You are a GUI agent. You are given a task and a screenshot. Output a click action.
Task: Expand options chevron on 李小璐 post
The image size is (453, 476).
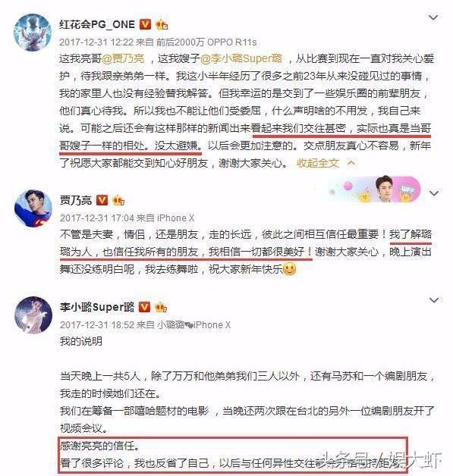[x=434, y=300]
